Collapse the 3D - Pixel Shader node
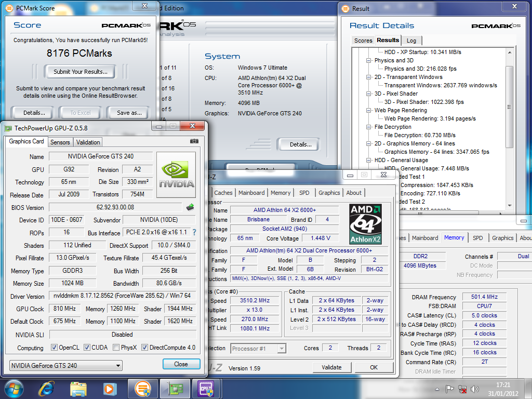The height and width of the screenshot is (399, 532). (x=368, y=94)
